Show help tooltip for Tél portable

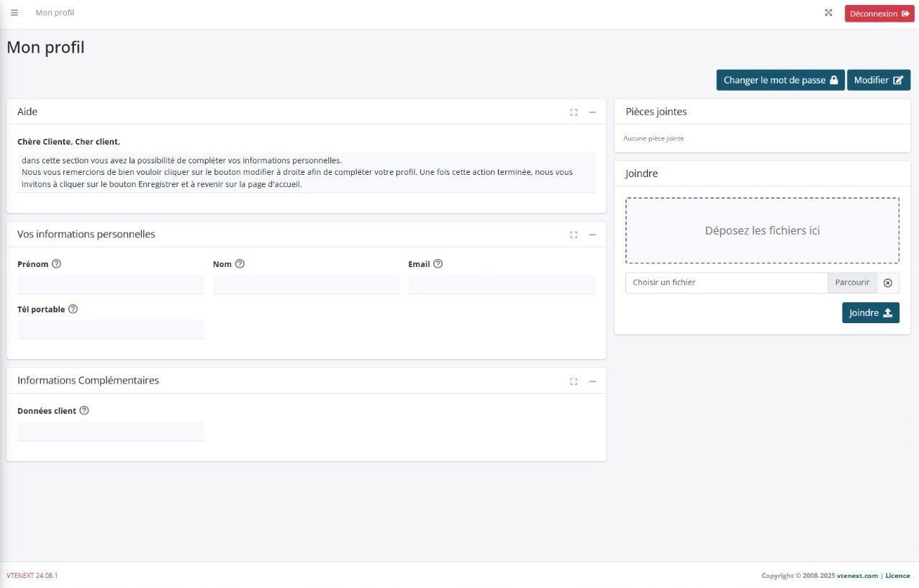point(73,309)
